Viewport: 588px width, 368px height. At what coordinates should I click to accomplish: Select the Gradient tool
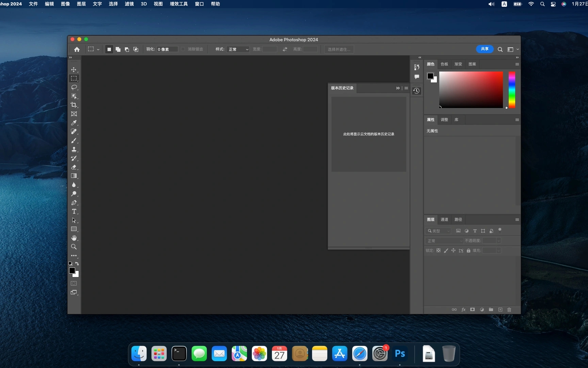74,176
